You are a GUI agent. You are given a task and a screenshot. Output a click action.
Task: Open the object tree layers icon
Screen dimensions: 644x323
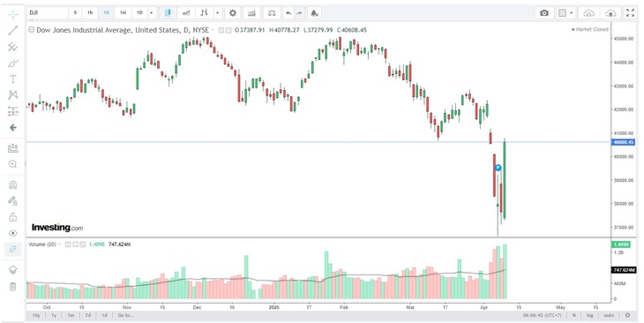[x=12, y=270]
